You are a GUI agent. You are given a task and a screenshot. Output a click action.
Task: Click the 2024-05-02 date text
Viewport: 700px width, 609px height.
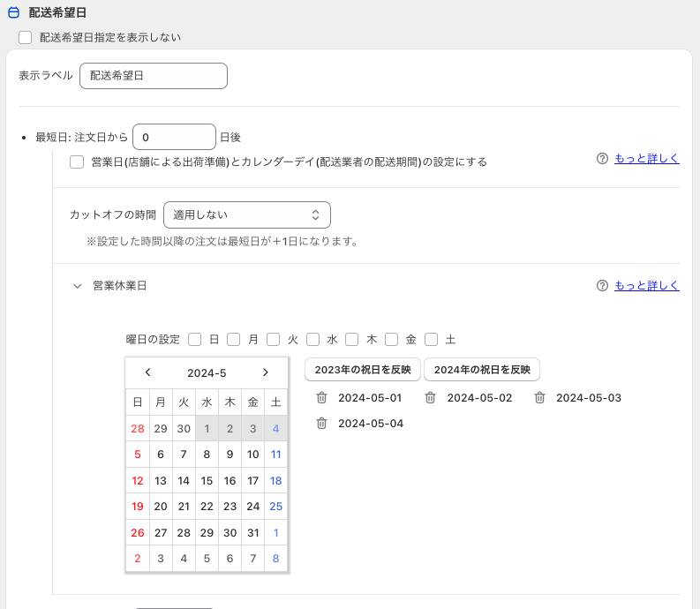[479, 398]
